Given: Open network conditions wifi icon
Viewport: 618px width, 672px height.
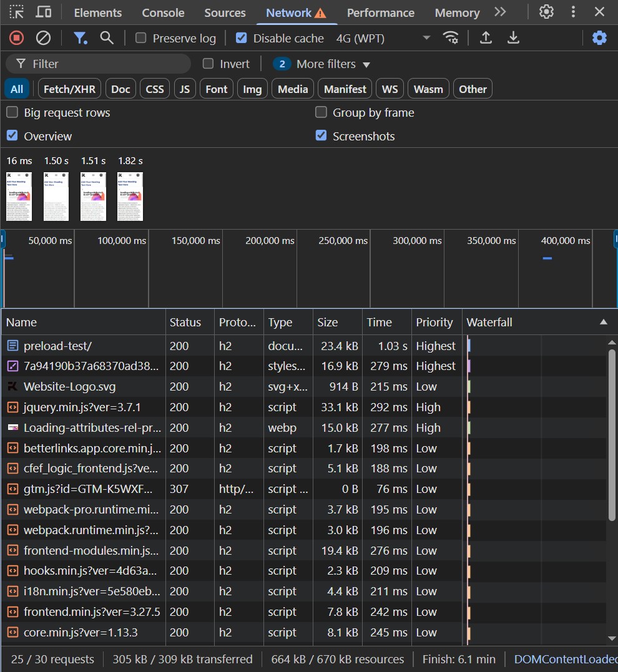Looking at the screenshot, I should [x=450, y=38].
